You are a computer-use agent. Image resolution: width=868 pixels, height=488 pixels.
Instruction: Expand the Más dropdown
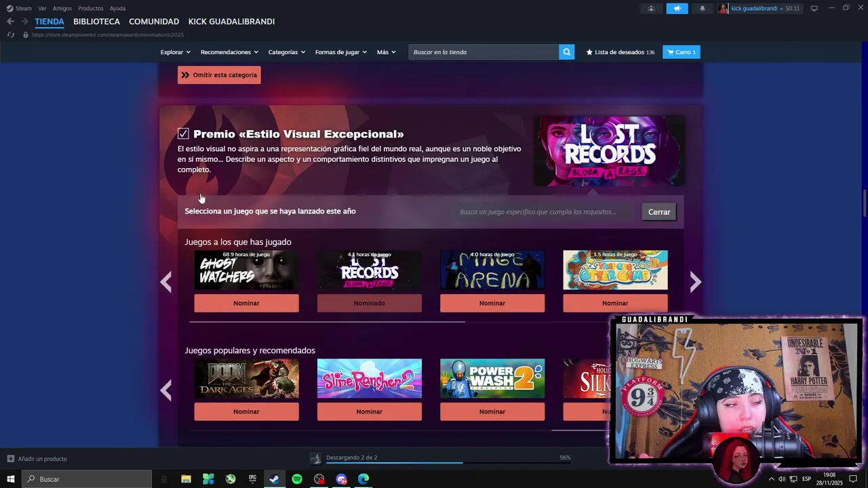[386, 52]
